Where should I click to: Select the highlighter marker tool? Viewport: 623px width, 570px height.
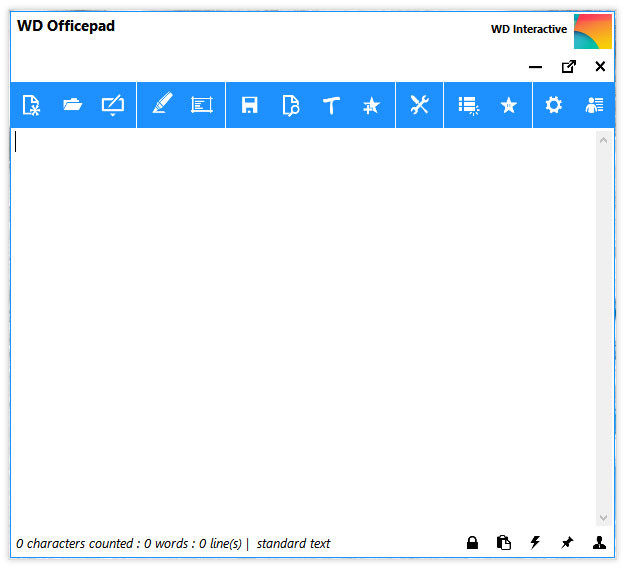(x=163, y=103)
